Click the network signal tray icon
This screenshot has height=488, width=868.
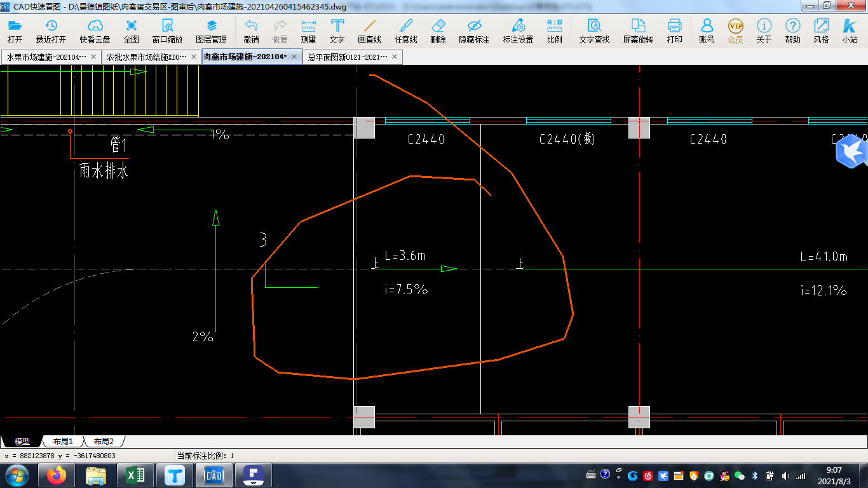coord(801,475)
